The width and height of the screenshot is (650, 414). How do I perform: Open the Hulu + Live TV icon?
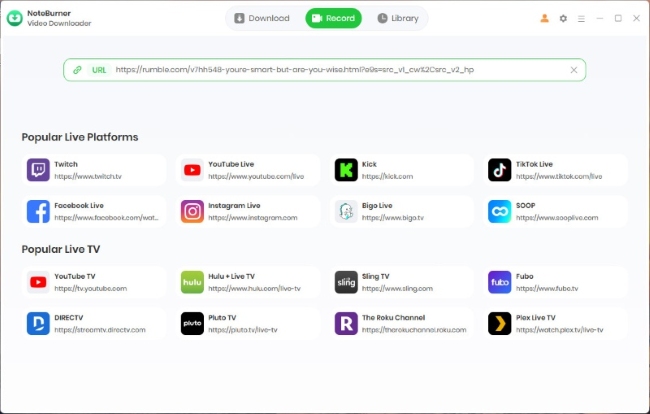pos(192,282)
